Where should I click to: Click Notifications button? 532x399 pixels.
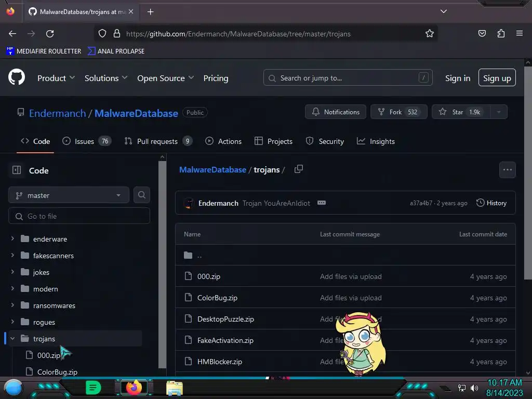pos(336,112)
